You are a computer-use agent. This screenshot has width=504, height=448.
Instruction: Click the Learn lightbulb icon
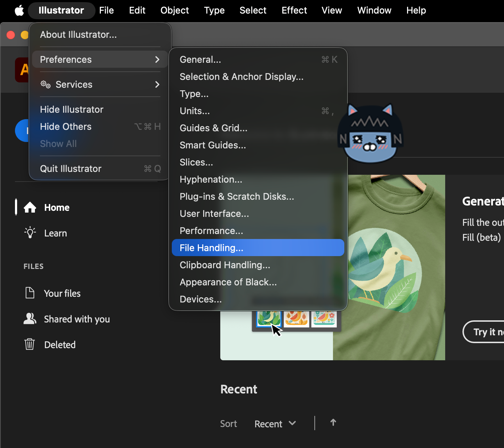tap(30, 233)
